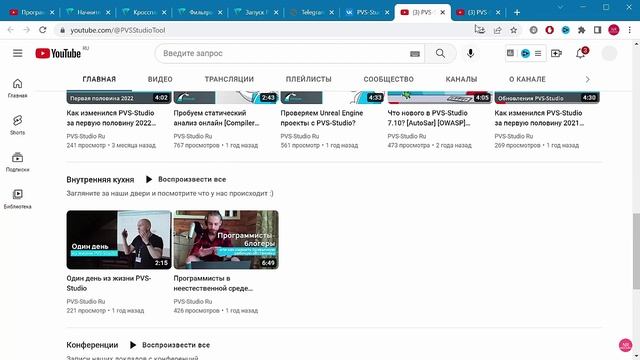Switch to the О КАНАЛЕ channel tab

pos(527,79)
